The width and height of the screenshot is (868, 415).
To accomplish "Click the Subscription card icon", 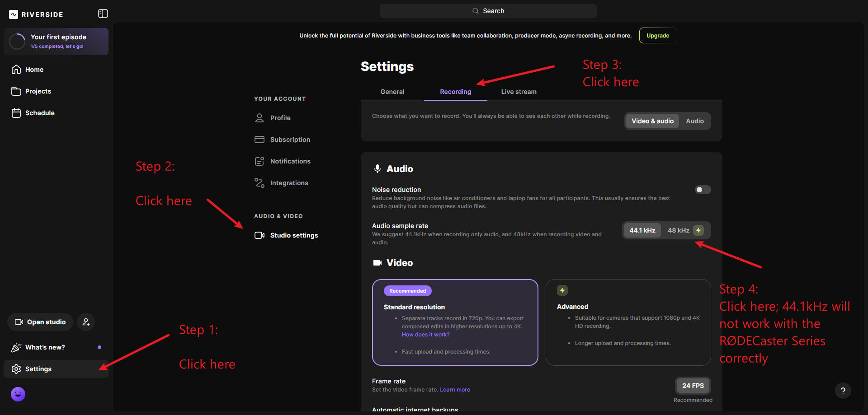I will 259,140.
